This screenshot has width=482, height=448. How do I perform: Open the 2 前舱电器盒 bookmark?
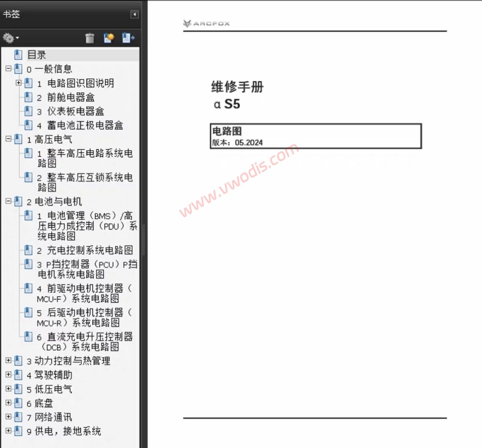coord(66,97)
